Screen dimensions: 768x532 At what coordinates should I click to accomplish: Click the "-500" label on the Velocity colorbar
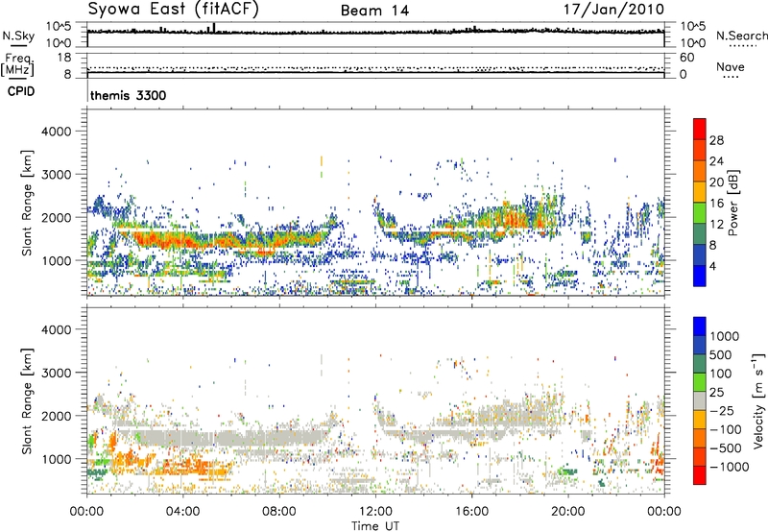click(726, 447)
